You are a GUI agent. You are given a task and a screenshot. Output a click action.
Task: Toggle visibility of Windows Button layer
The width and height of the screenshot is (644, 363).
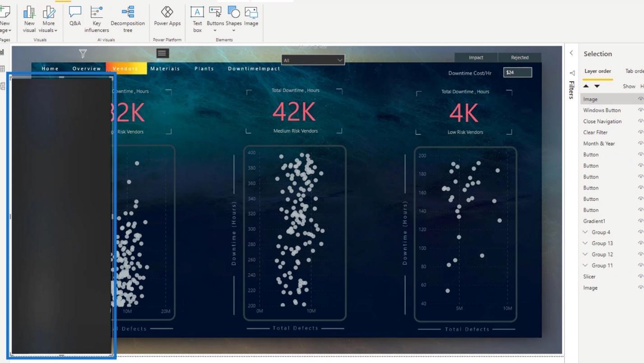pyautogui.click(x=640, y=110)
